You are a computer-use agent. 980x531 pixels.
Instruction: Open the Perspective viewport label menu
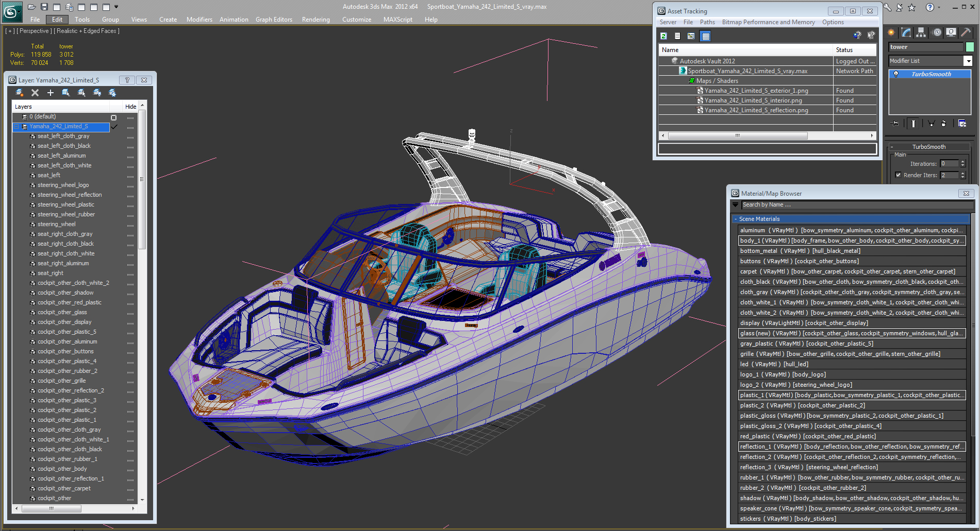pos(34,31)
